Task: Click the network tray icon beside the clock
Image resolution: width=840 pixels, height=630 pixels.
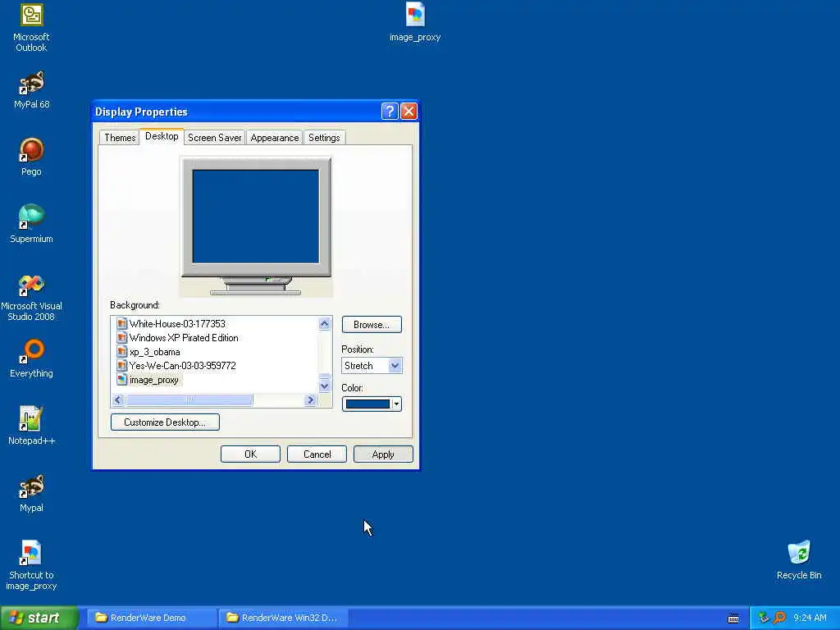Action: pyautogui.click(x=764, y=618)
